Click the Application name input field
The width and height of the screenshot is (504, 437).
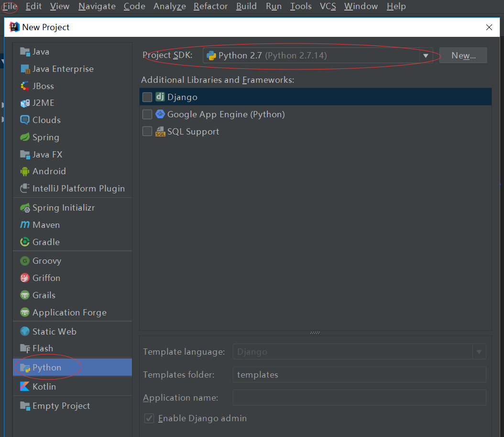point(360,398)
